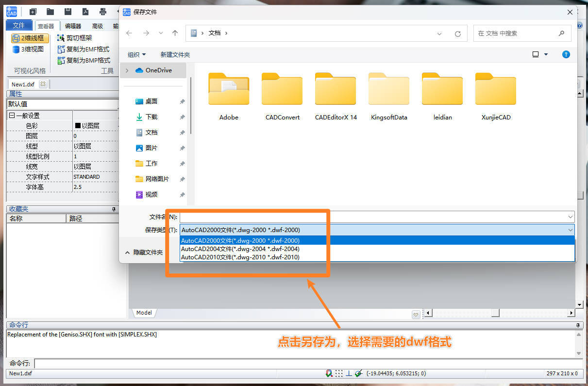Viewport: 588px width, 386px height.
Task: Click the 文字样式 value STANDARD
Action: click(95, 177)
